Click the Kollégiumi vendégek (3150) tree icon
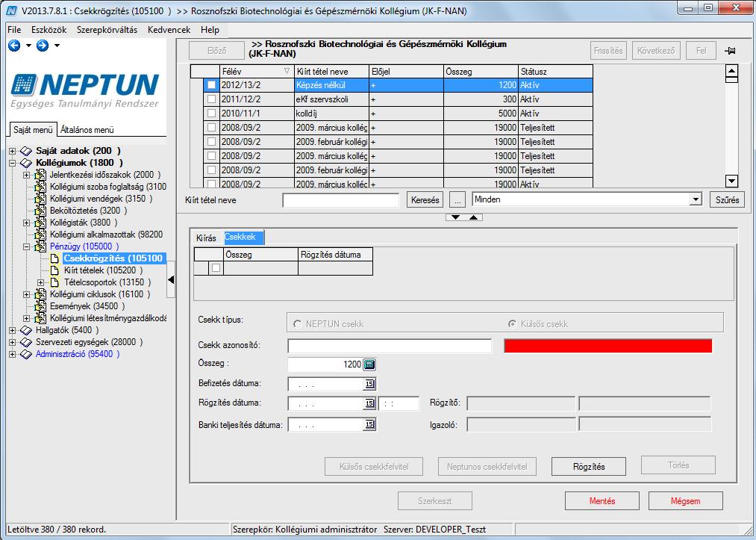The width and height of the screenshot is (756, 540). tap(40, 199)
